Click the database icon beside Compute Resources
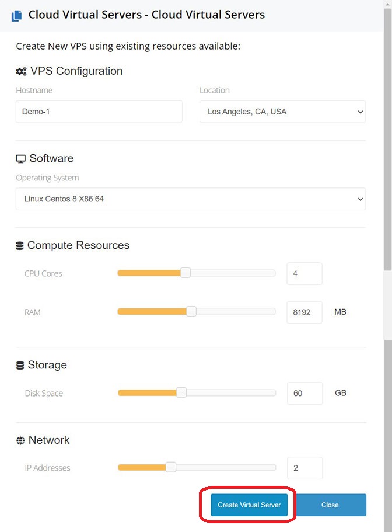392x532 pixels. click(x=20, y=246)
